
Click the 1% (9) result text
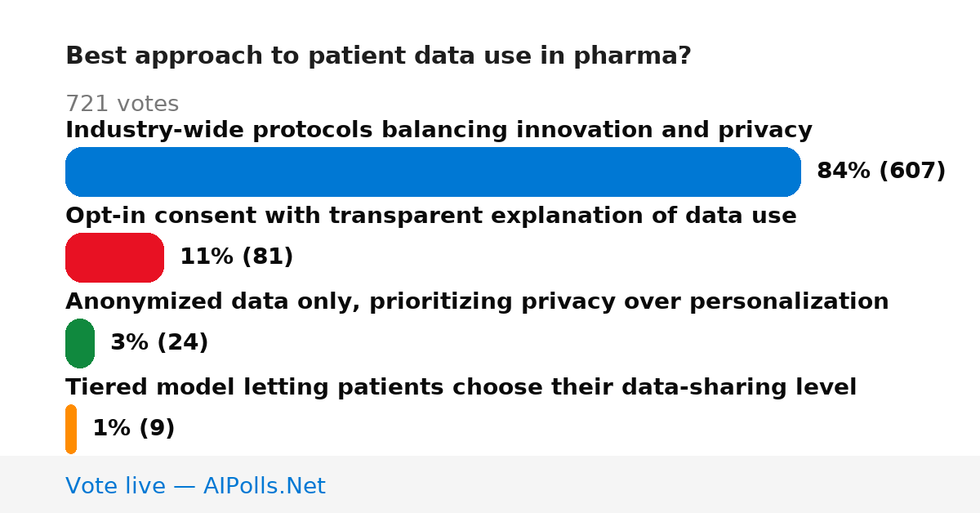(x=133, y=428)
